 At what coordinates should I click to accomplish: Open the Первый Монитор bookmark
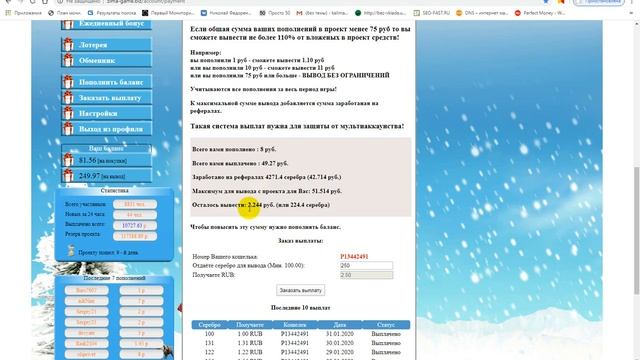coord(168,13)
